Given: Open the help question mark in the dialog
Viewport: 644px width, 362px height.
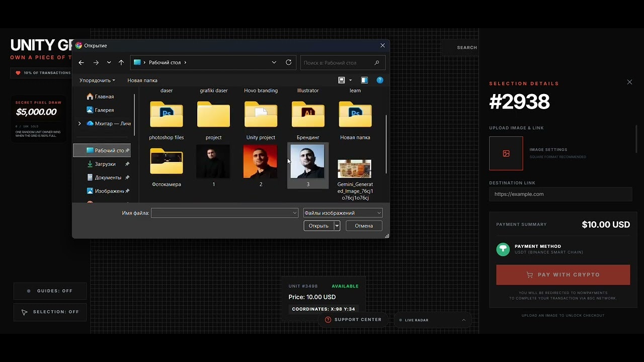Looking at the screenshot, I should coord(380,80).
